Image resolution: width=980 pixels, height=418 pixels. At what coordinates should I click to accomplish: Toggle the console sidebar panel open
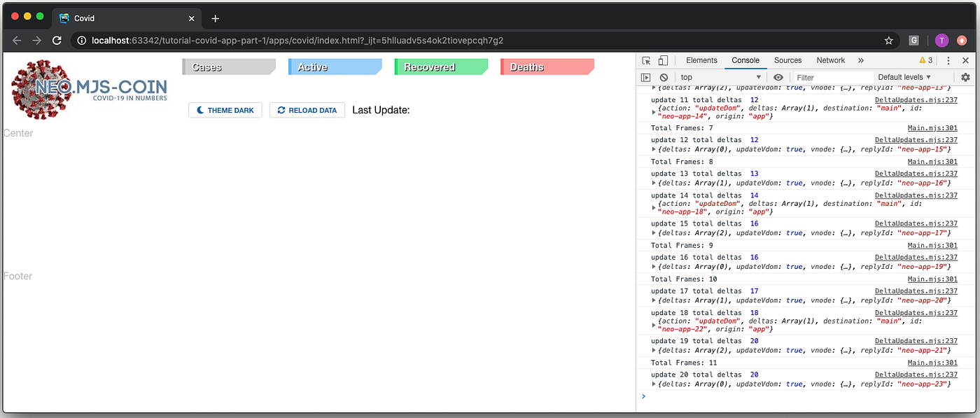(x=645, y=77)
